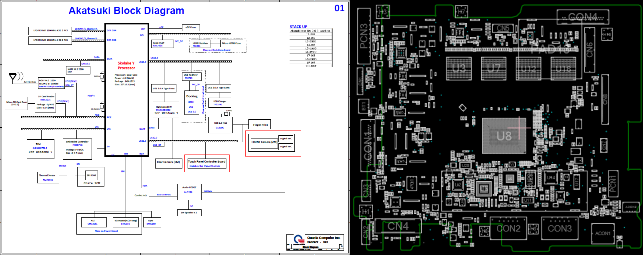The image size is (644, 255).
Task: Click the Quanta Computer Inc. title block
Action: [315, 242]
